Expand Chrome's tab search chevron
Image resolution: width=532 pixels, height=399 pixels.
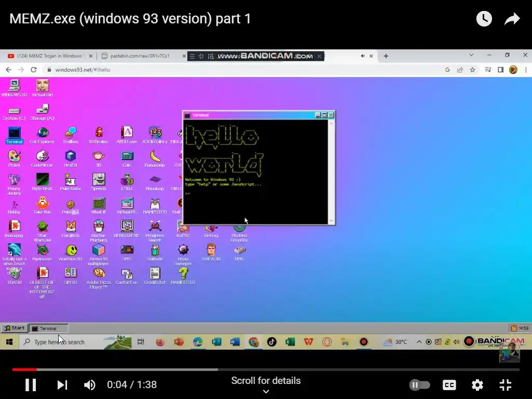471,55
